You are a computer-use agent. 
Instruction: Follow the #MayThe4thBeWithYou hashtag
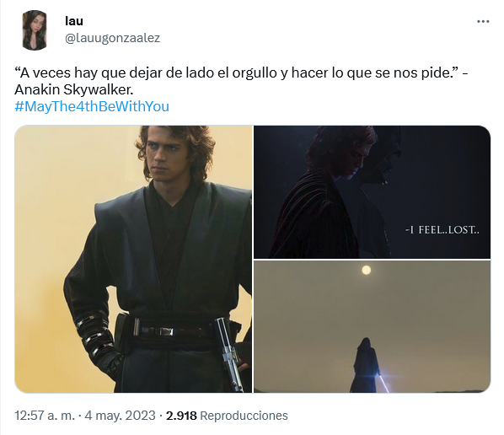(x=92, y=106)
